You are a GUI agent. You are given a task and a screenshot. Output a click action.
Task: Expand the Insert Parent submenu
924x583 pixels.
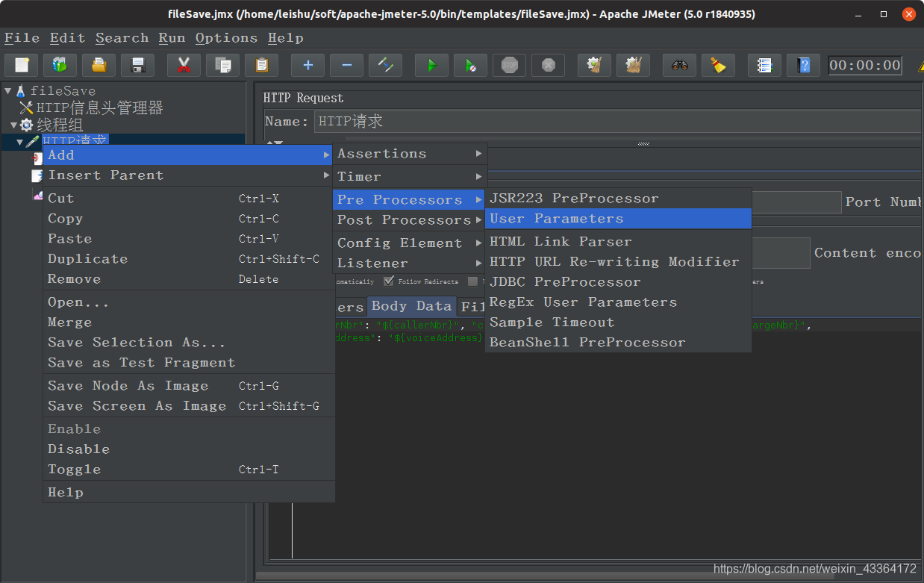pos(189,175)
